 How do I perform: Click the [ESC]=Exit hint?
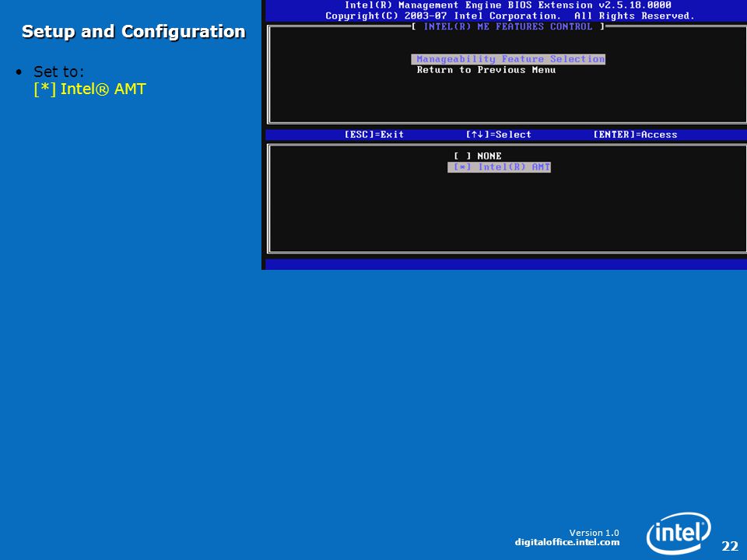pyautogui.click(x=374, y=135)
